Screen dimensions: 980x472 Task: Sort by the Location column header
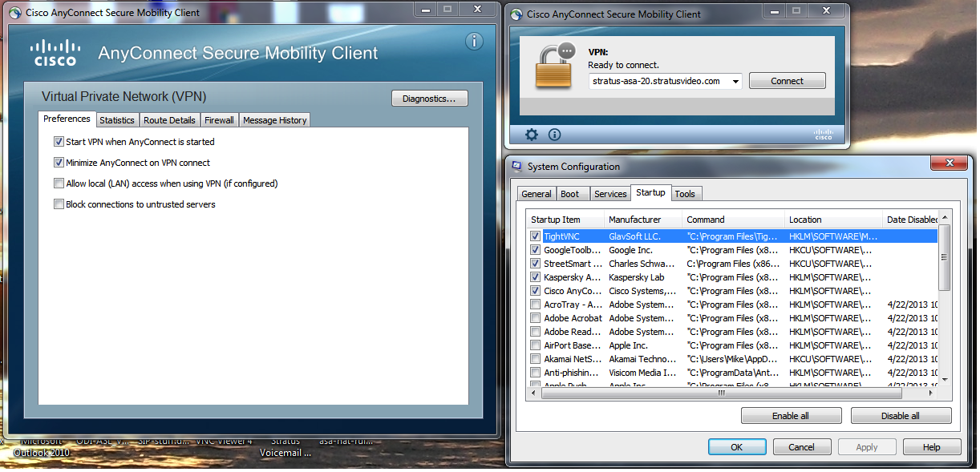(x=834, y=220)
